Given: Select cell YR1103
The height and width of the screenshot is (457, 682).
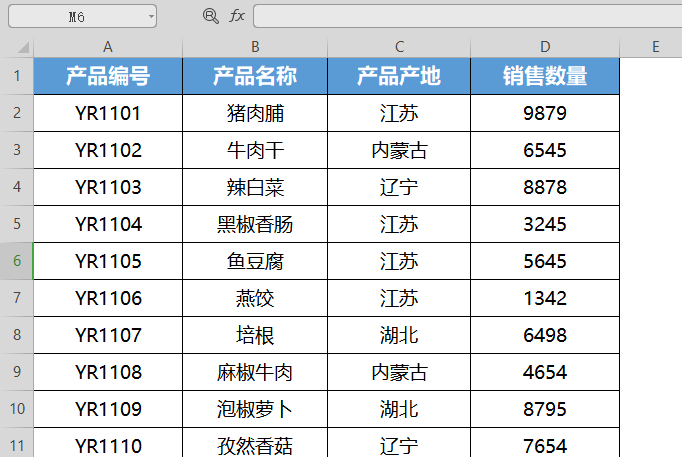Looking at the screenshot, I should (x=108, y=187).
